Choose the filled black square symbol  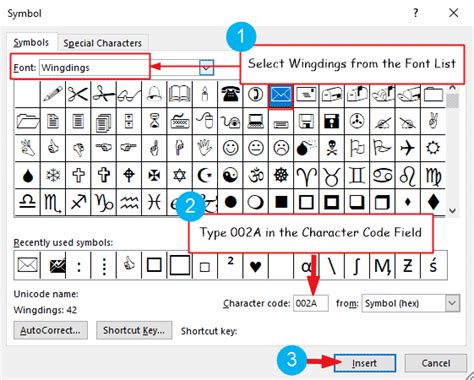281,202
